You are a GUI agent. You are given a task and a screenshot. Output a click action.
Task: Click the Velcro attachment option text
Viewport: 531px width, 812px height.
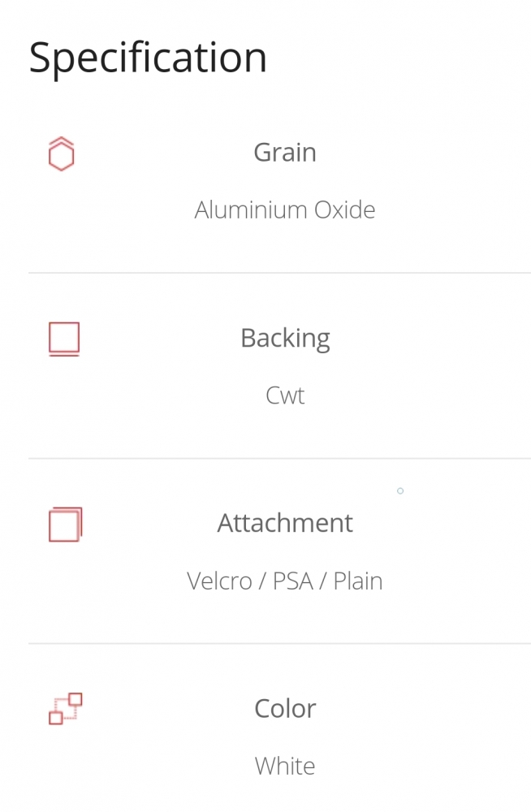[219, 581]
